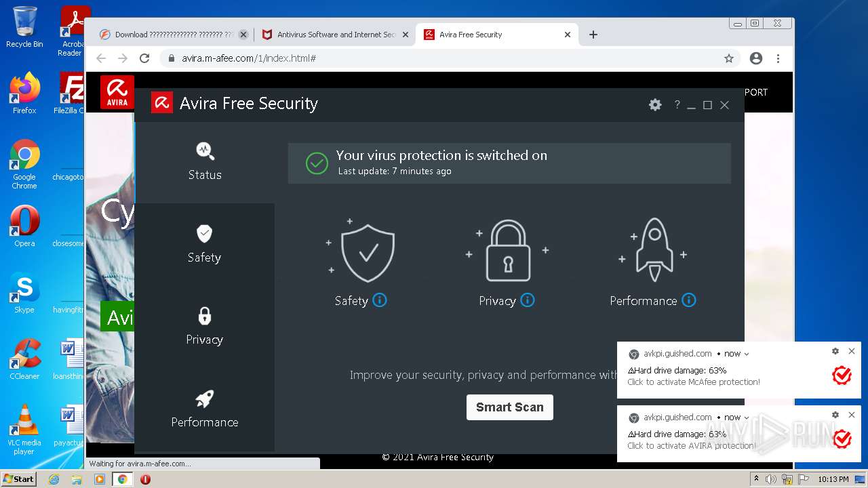Reload the current page

[x=144, y=58]
